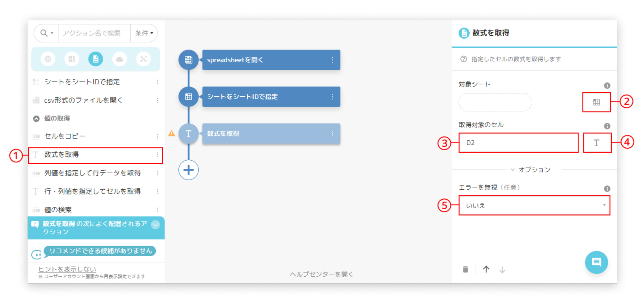Collapse the 値の取得 category
Screen dimensions: 644x302
coord(36,119)
